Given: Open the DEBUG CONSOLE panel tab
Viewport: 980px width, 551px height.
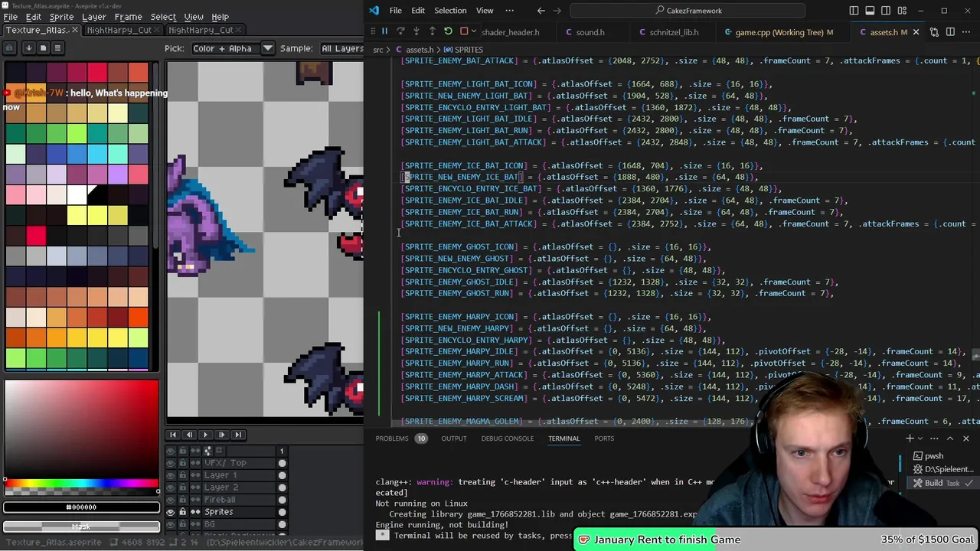Looking at the screenshot, I should pyautogui.click(x=507, y=439).
